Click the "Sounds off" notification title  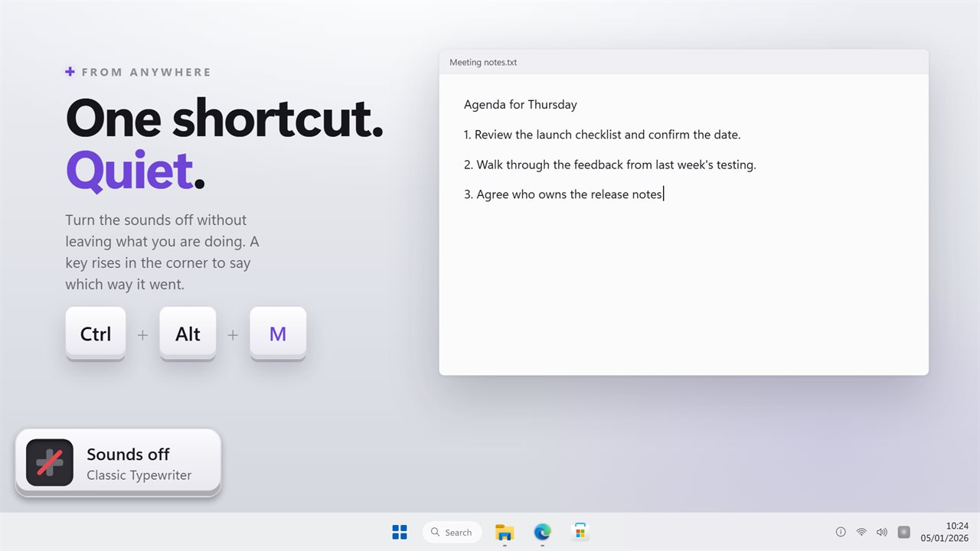click(x=128, y=455)
